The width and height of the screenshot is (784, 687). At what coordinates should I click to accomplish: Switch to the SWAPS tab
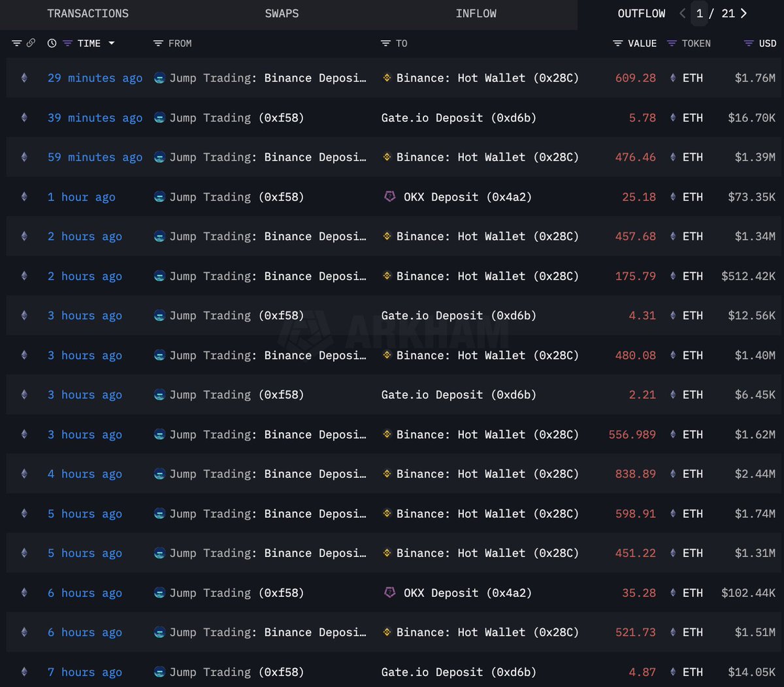click(282, 13)
